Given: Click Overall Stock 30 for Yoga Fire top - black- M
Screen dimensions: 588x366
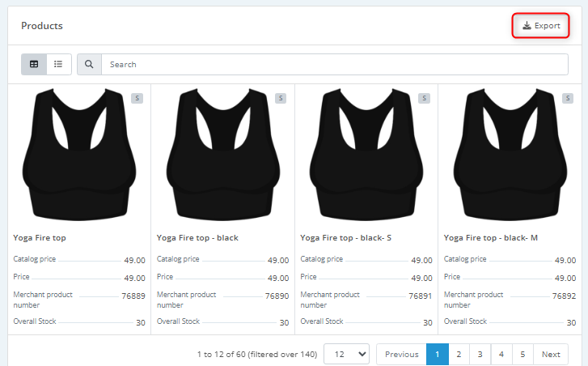Looking at the screenshot, I should 510,322.
